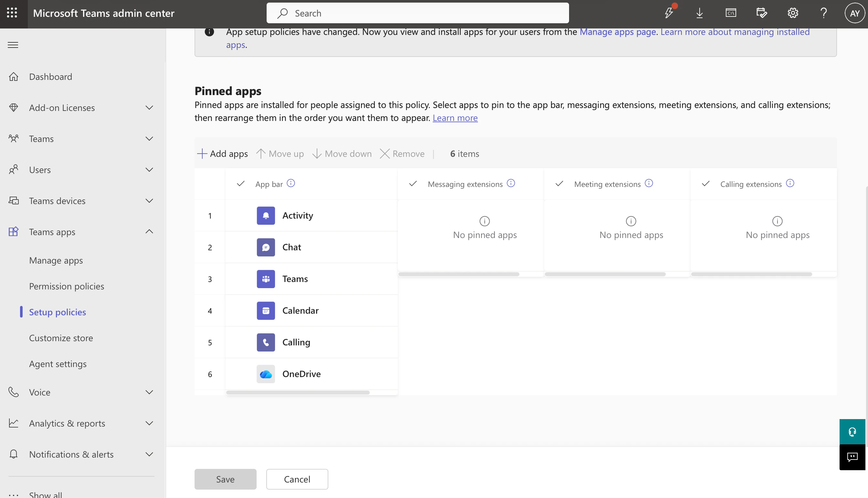Click Move down in toolbar
The width and height of the screenshot is (868, 498).
(x=342, y=154)
